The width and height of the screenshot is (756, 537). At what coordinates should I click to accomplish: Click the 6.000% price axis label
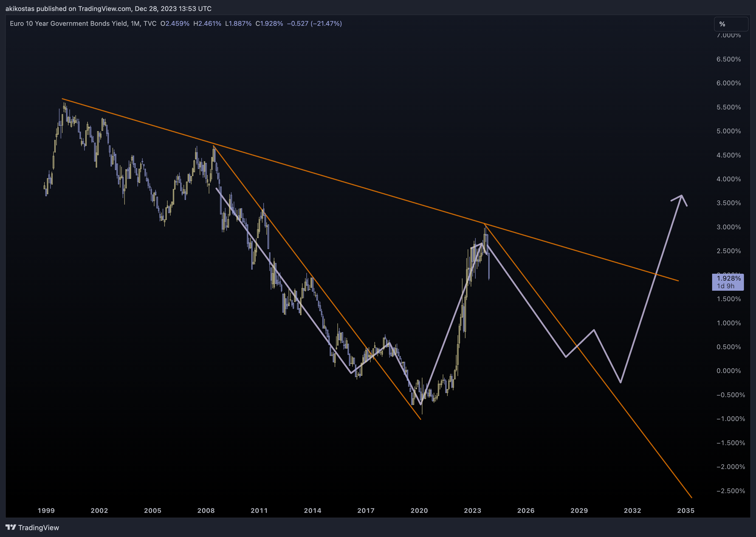(729, 83)
